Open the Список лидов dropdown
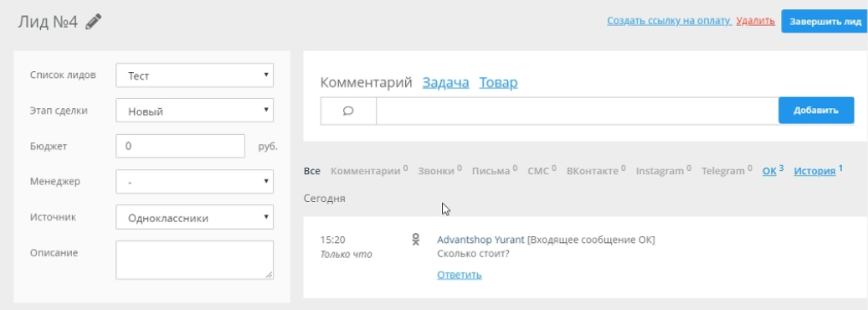This screenshot has height=310, width=868. coord(194,75)
